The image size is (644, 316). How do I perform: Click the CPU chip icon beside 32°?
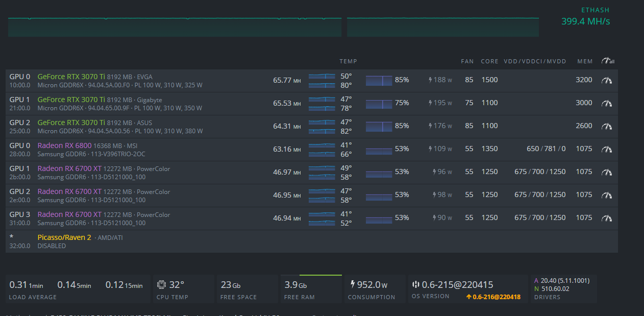(x=161, y=285)
